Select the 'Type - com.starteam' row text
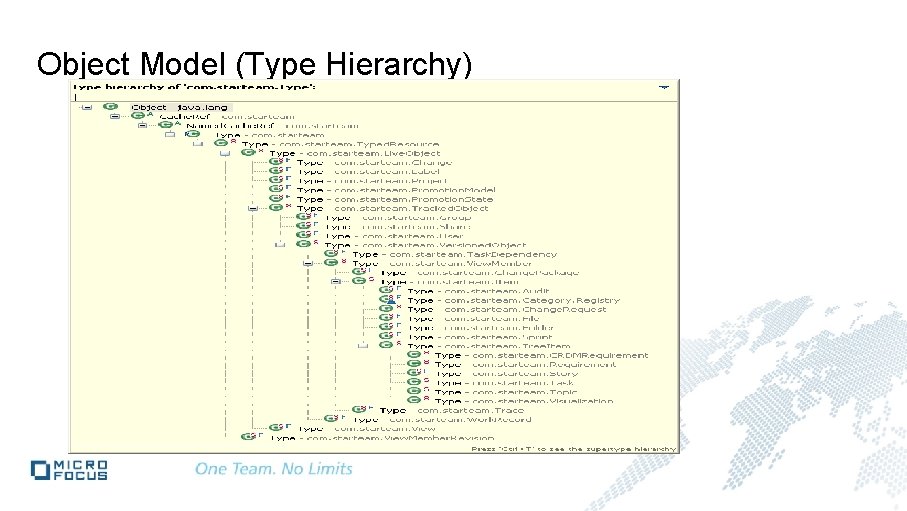907x511 pixels. [x=270, y=135]
